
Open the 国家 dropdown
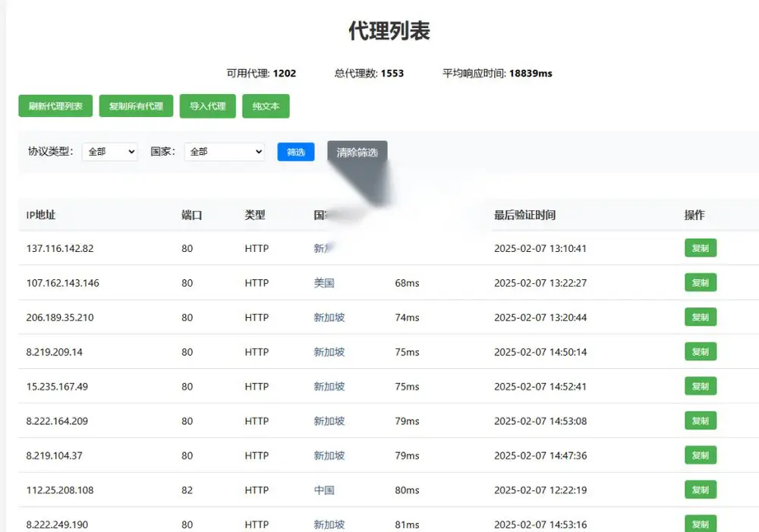(224, 152)
